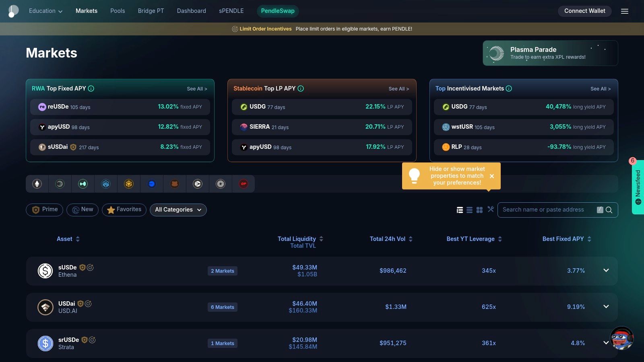Open the Pepe mascot chat icon
The height and width of the screenshot is (362, 644).
622,338
